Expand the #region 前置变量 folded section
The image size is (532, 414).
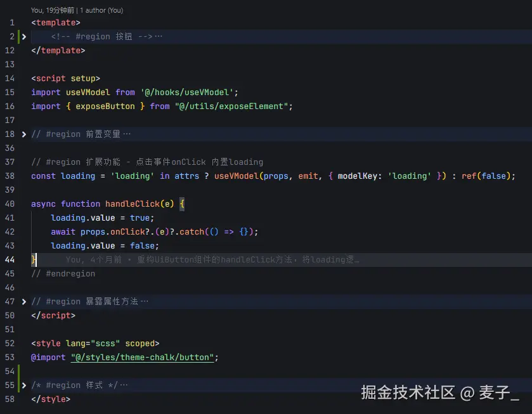pyautogui.click(x=23, y=134)
